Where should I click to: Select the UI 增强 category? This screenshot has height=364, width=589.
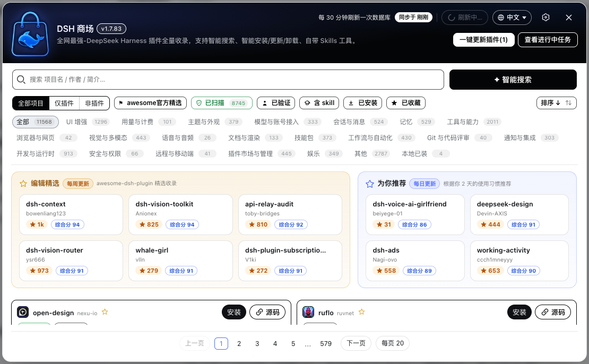pos(88,122)
